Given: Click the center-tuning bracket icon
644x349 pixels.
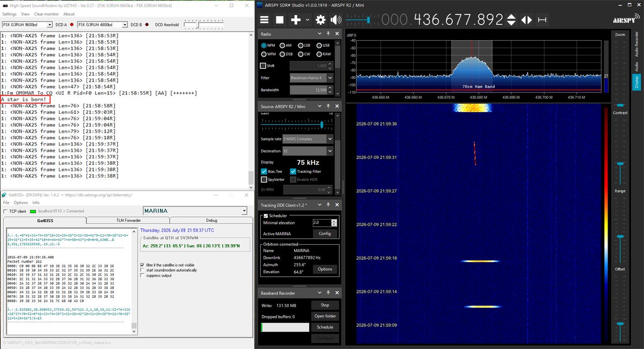Looking at the screenshot, I should click(x=543, y=20).
